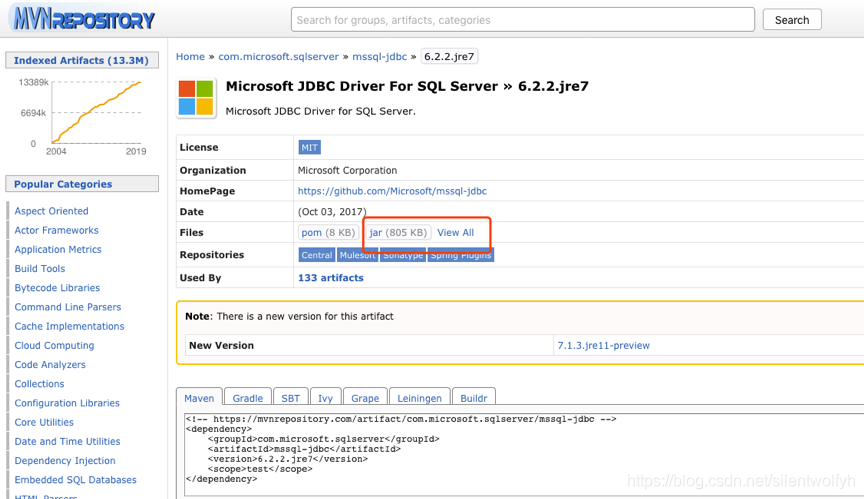Open Popular Categories heading link
The image size is (864, 499).
pos(63,184)
